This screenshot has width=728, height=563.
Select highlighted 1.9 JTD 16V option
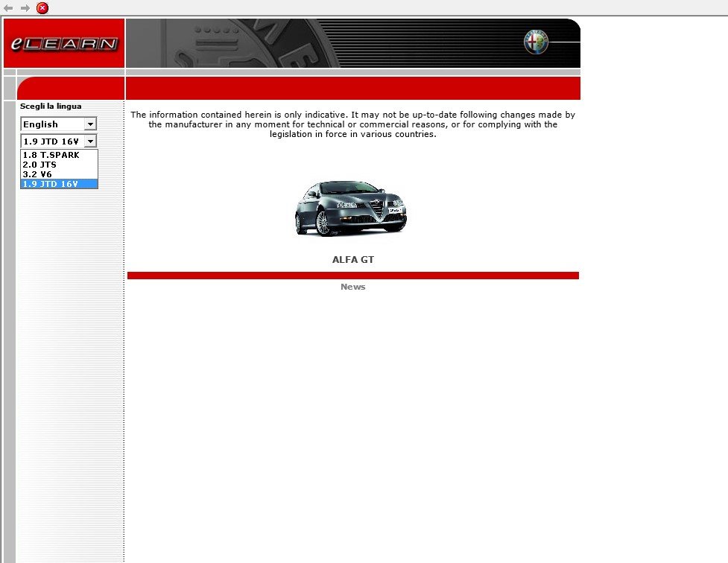pos(59,184)
